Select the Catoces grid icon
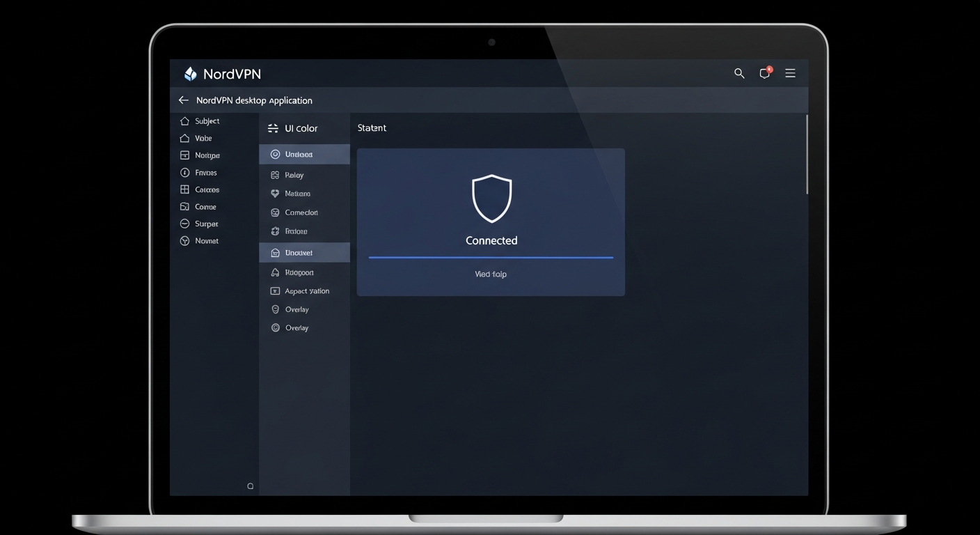Screen dimensions: 980x535 184,189
